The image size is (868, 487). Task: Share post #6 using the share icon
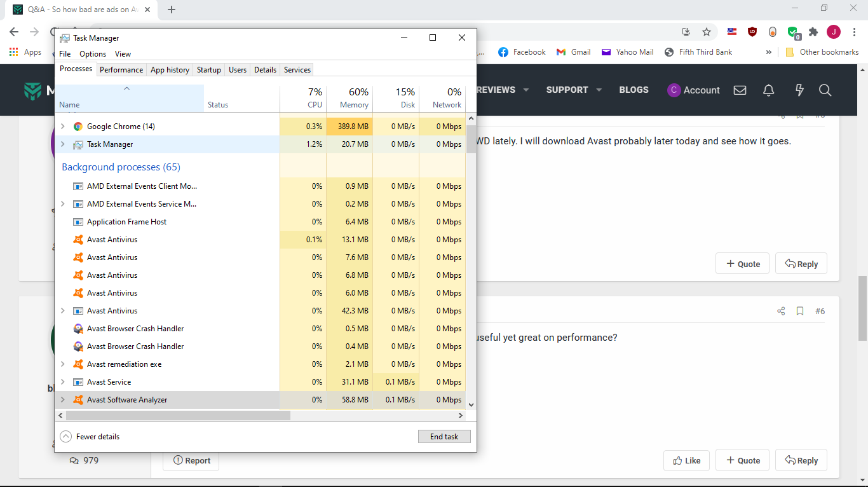click(781, 311)
